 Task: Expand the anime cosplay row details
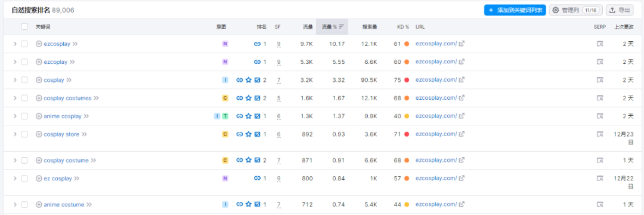point(15,116)
